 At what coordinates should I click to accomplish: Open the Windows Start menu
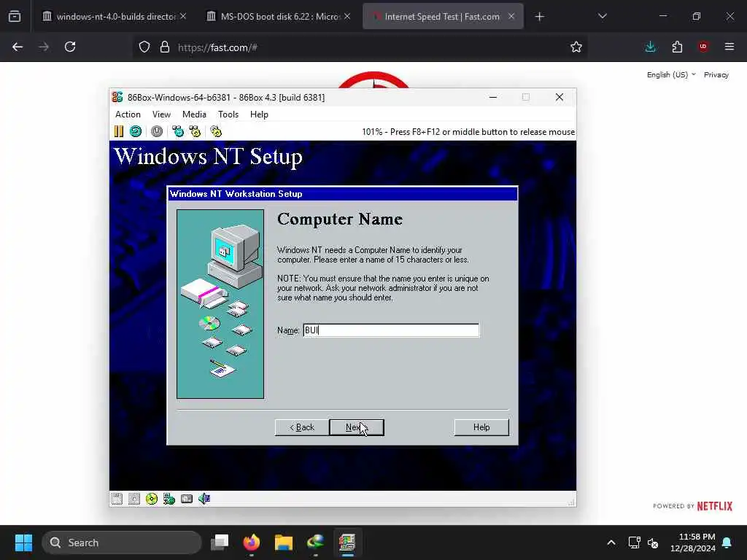(23, 542)
